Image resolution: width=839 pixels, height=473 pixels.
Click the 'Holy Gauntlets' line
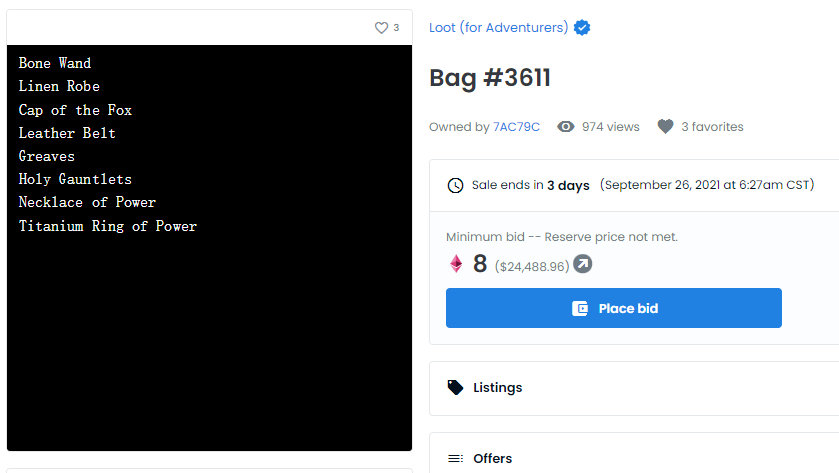click(x=75, y=179)
